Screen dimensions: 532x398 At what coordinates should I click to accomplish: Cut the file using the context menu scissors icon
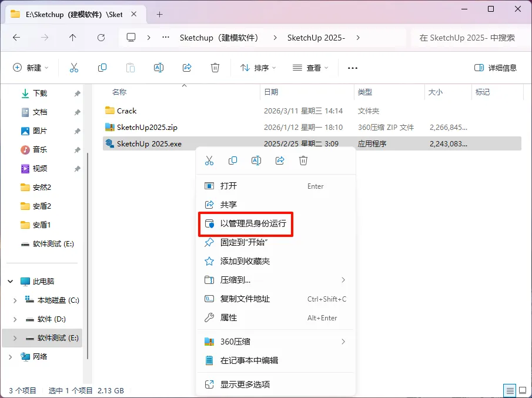(x=209, y=160)
